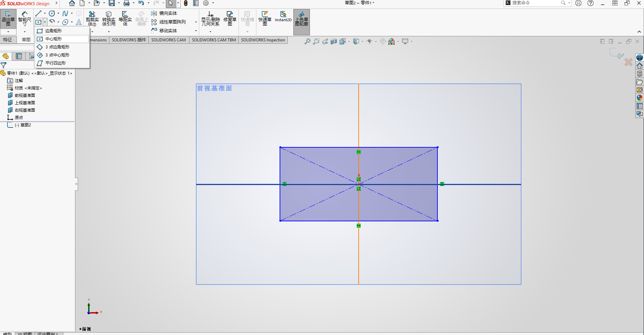Expand rectangle tool dropdown arrow
Viewport: 644px width, 335px height.
click(45, 22)
